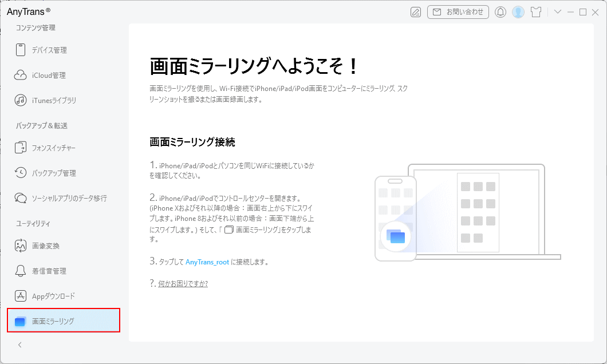
Task: Select 画面ミラーリング in the sidebar
Action: [64, 321]
